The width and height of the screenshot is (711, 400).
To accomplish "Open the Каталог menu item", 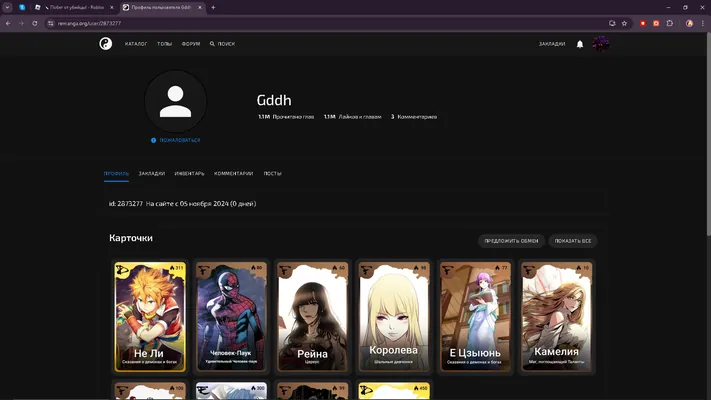I will click(x=136, y=44).
